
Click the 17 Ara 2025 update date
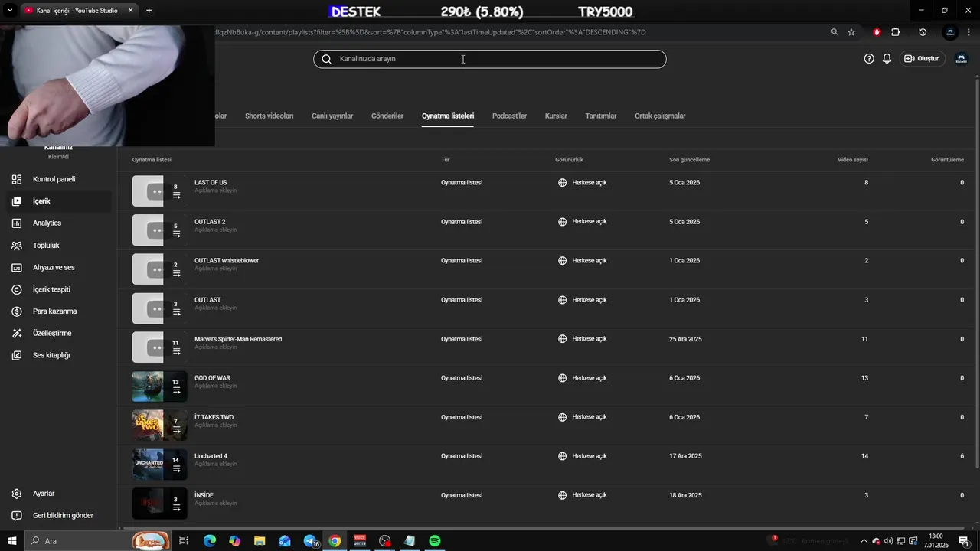[685, 456]
